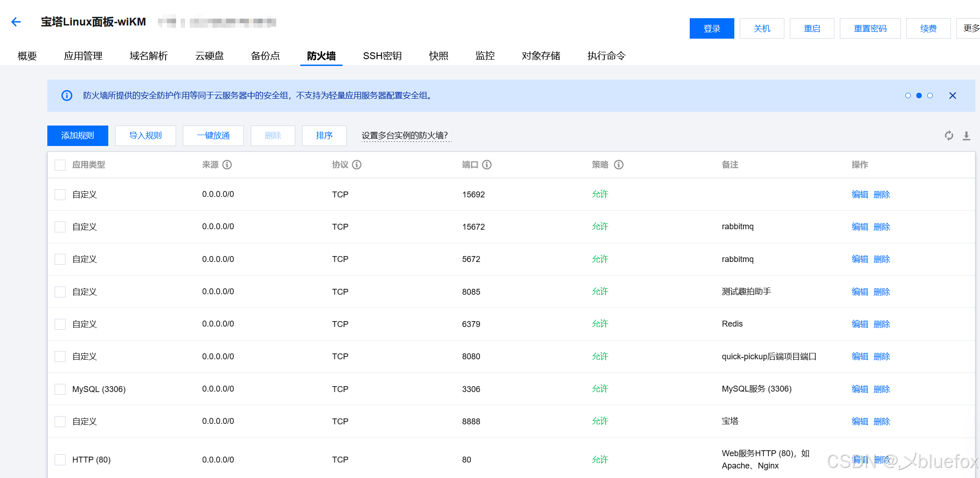Click the 续费 button
Screen dimensions: 980x478
click(929, 29)
